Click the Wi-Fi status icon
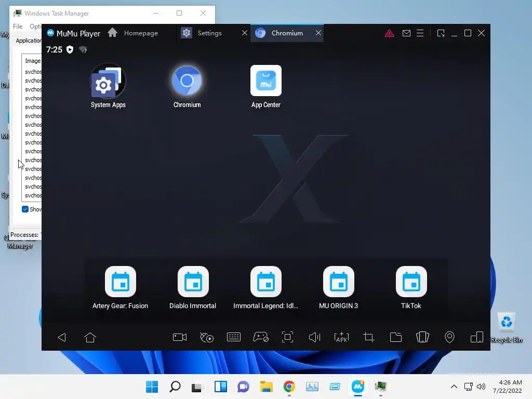This screenshot has height=399, width=532. 83,50
